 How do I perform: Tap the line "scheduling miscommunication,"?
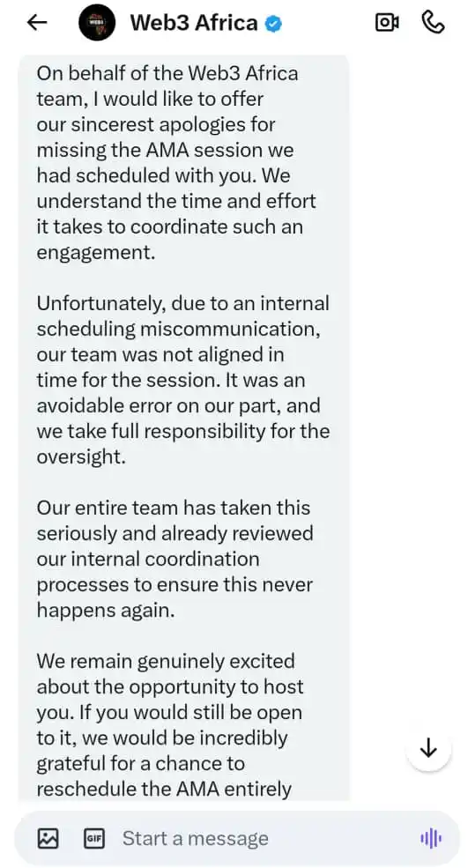pos(179,330)
